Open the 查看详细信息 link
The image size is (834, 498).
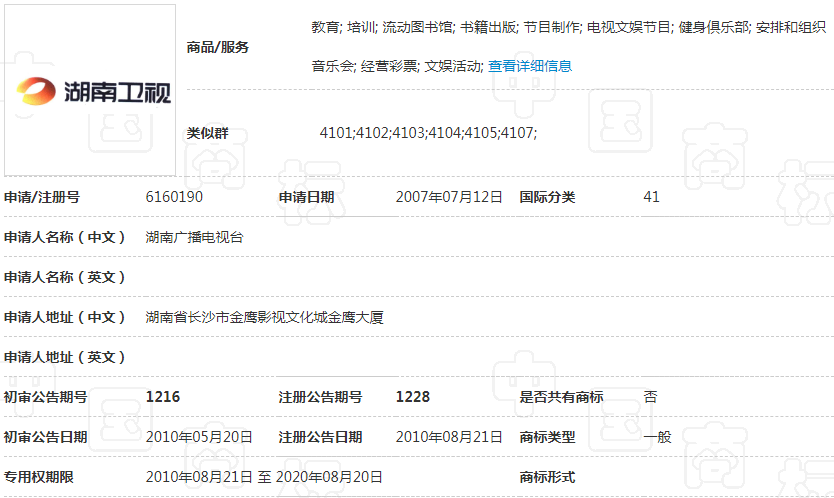click(x=530, y=66)
